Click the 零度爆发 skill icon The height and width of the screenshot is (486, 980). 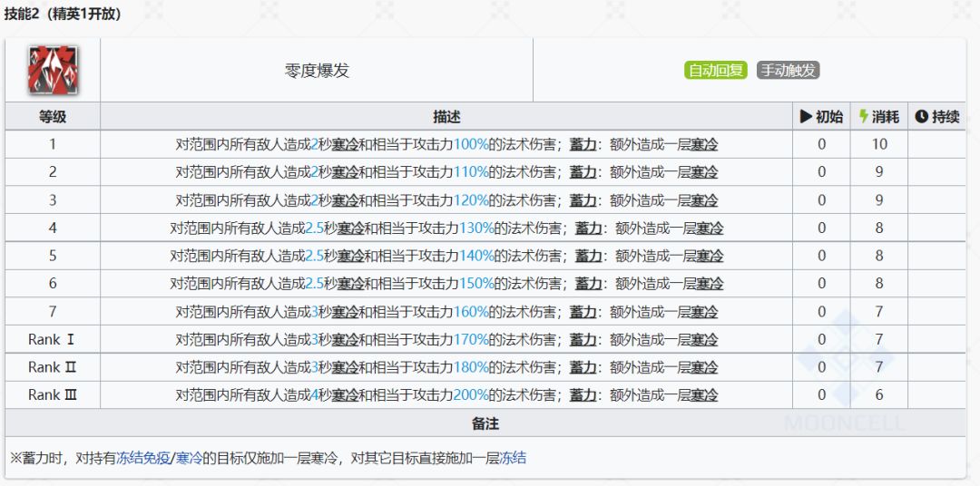[53, 70]
